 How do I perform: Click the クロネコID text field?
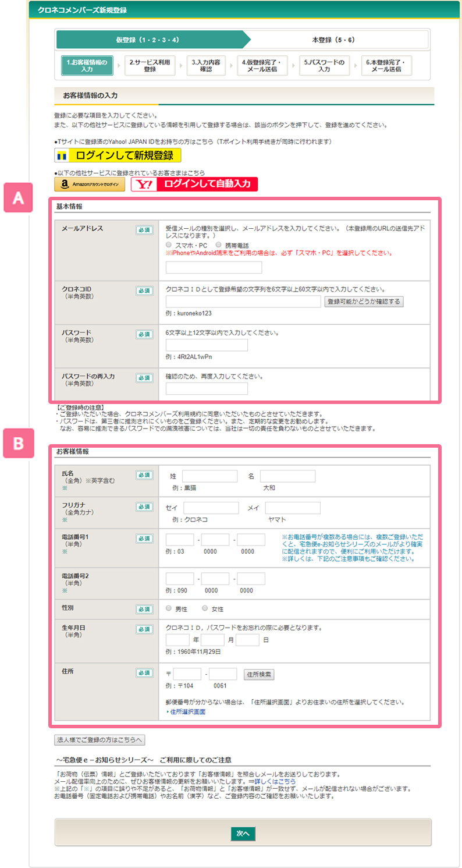pos(243,302)
